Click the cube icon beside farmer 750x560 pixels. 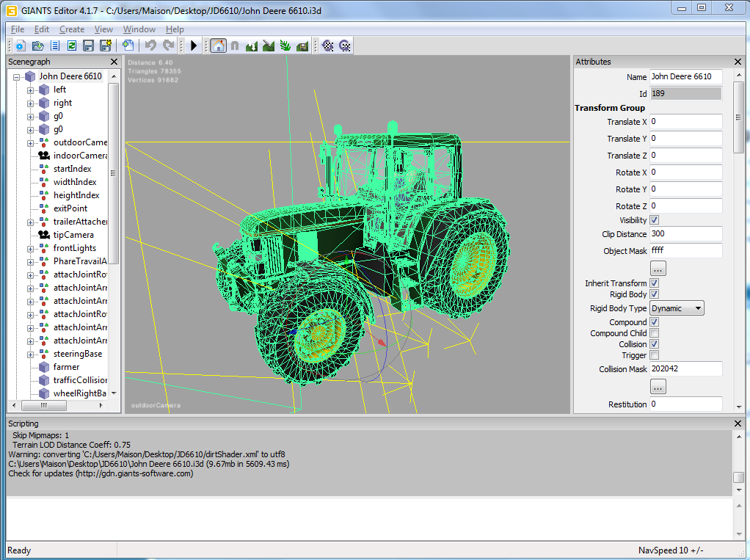[44, 367]
